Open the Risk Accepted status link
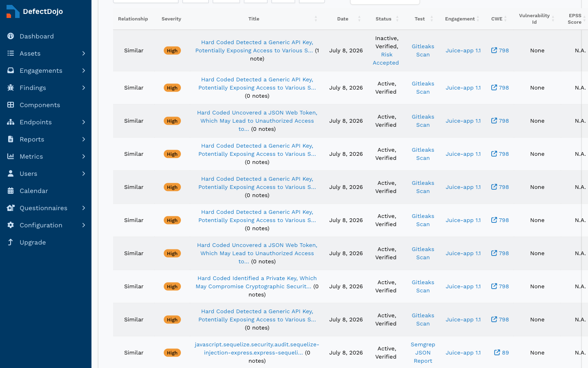588x368 pixels. pyautogui.click(x=386, y=58)
